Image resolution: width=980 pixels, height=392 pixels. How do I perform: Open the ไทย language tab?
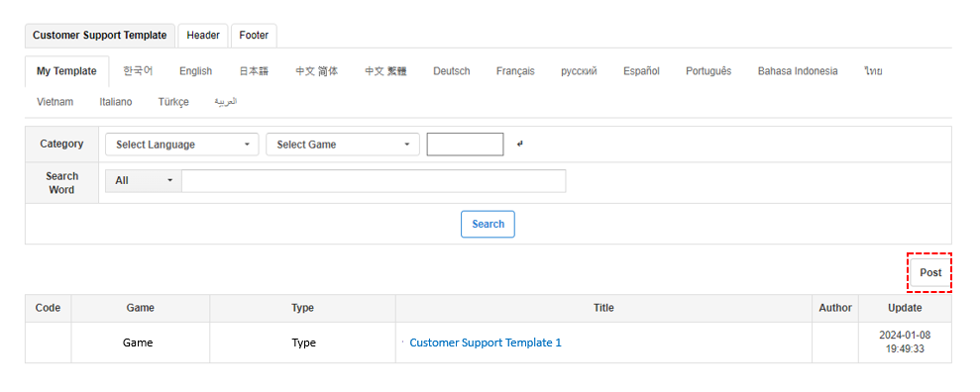pyautogui.click(x=874, y=71)
